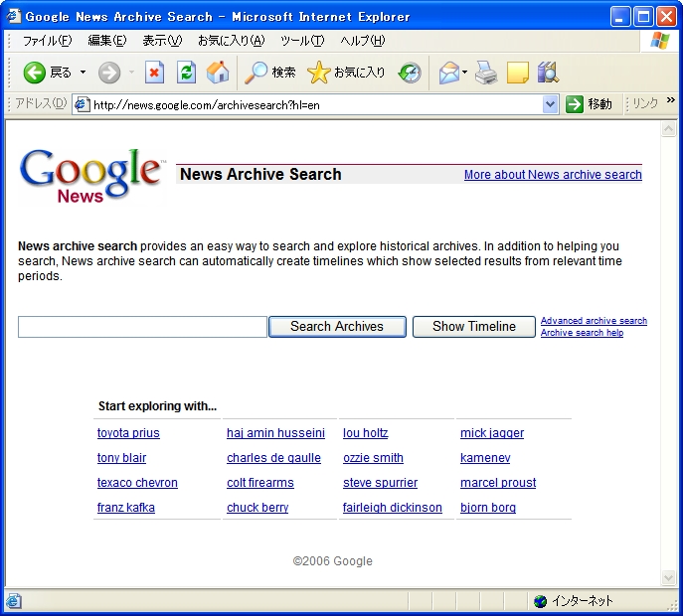
Task: Explore the toyota prius link
Action: (x=128, y=433)
